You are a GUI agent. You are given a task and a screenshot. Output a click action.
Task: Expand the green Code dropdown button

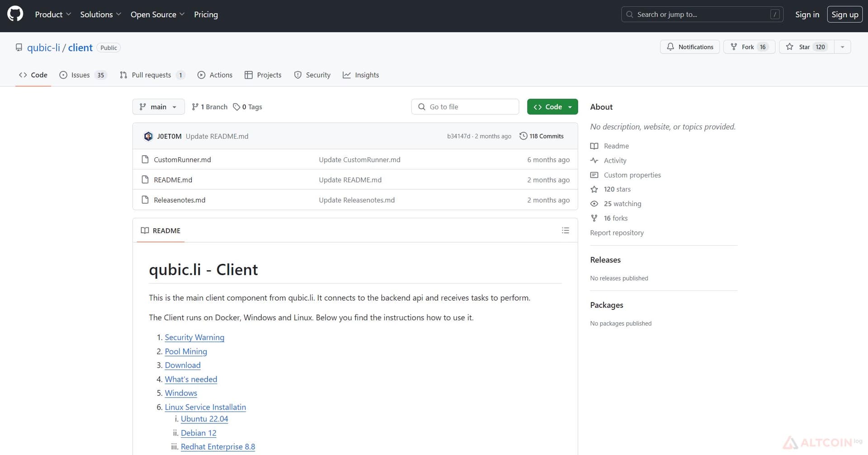click(552, 107)
